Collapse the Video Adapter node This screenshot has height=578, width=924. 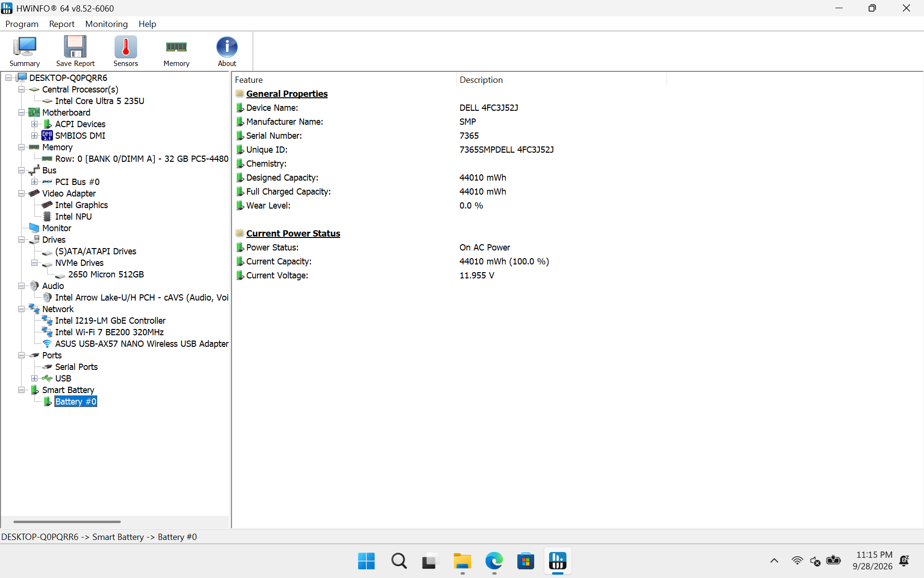click(x=21, y=193)
